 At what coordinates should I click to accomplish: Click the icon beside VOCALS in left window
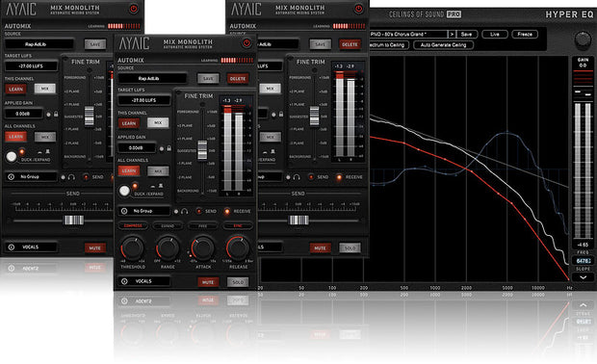[11, 247]
